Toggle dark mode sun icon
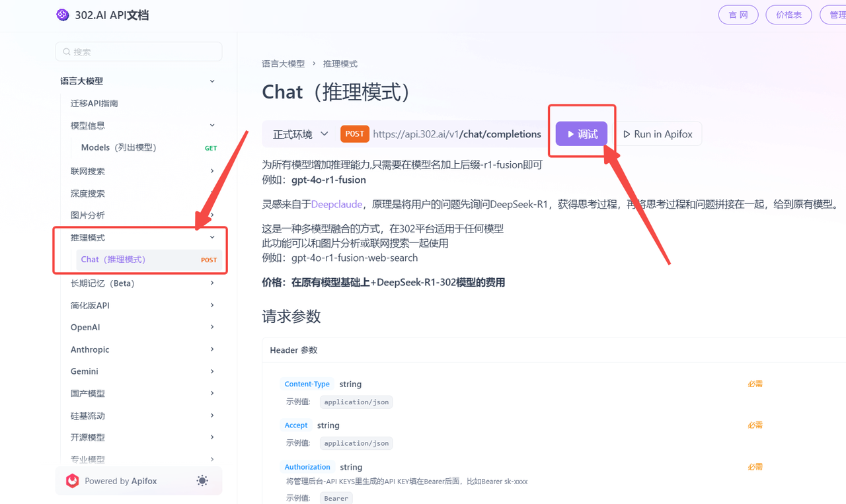Screen dimensions: 846x504 click(x=202, y=481)
